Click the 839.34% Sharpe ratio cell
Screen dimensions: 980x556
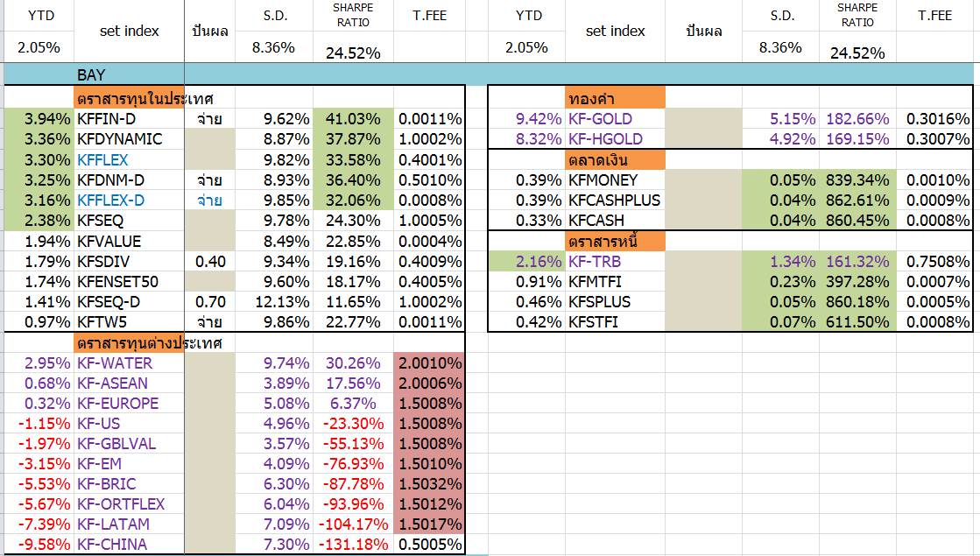click(x=857, y=179)
